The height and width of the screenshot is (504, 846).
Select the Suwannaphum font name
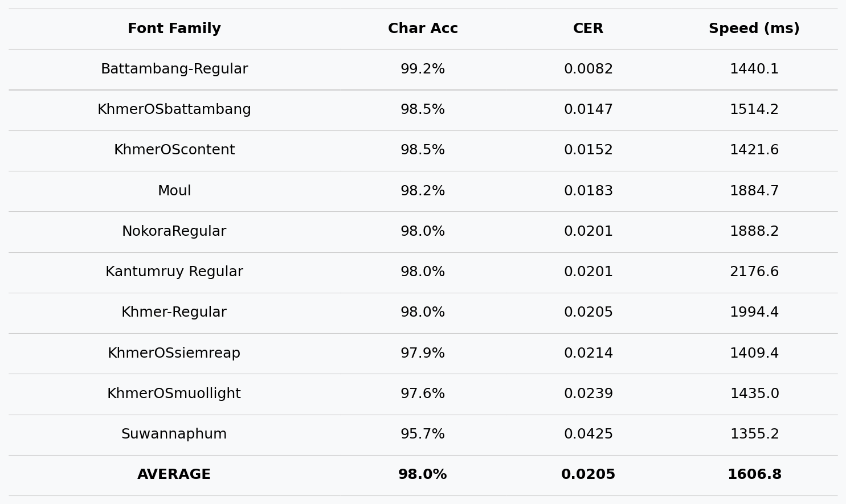[x=174, y=435]
